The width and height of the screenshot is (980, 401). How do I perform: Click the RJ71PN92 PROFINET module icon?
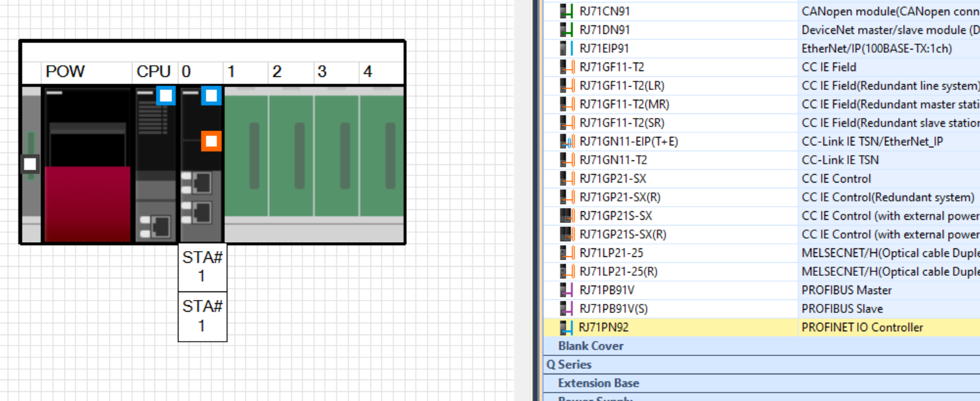(567, 327)
